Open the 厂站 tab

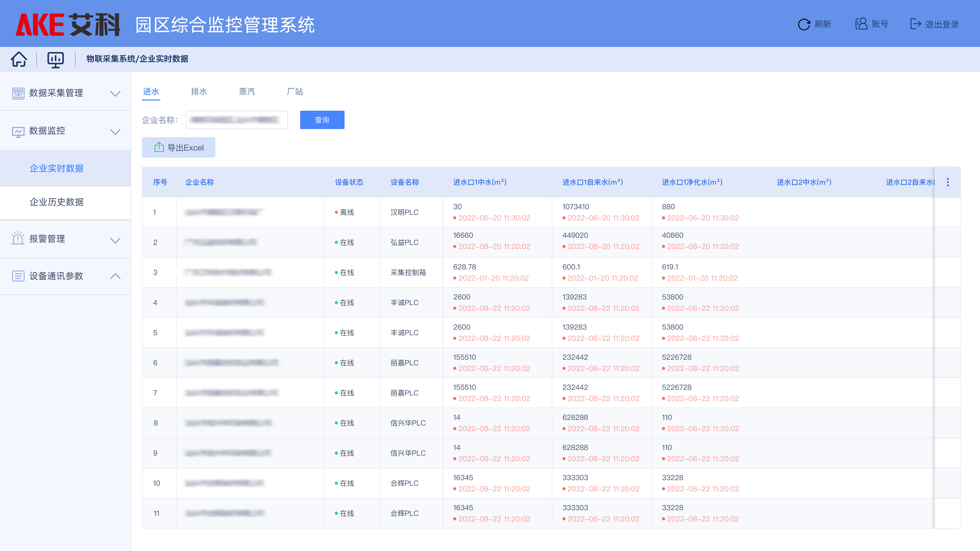coord(295,92)
